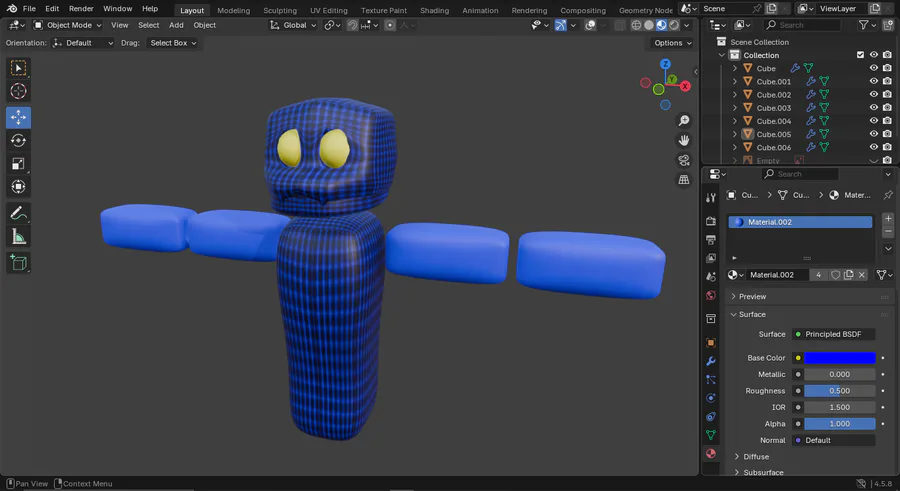The width and height of the screenshot is (900, 491).
Task: Select the Scale tool
Action: pos(18,164)
